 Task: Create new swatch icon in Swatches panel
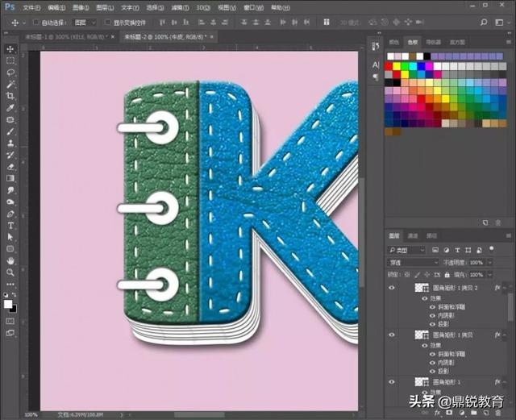[485, 222]
